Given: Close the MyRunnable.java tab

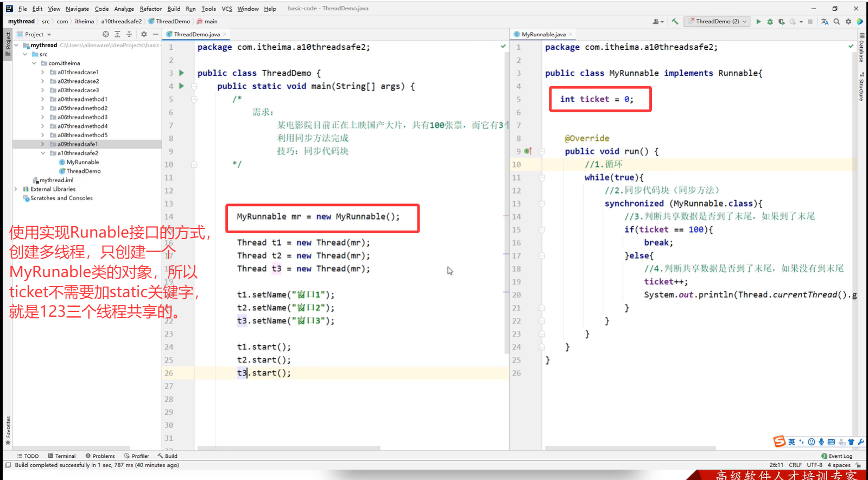Looking at the screenshot, I should tap(571, 34).
